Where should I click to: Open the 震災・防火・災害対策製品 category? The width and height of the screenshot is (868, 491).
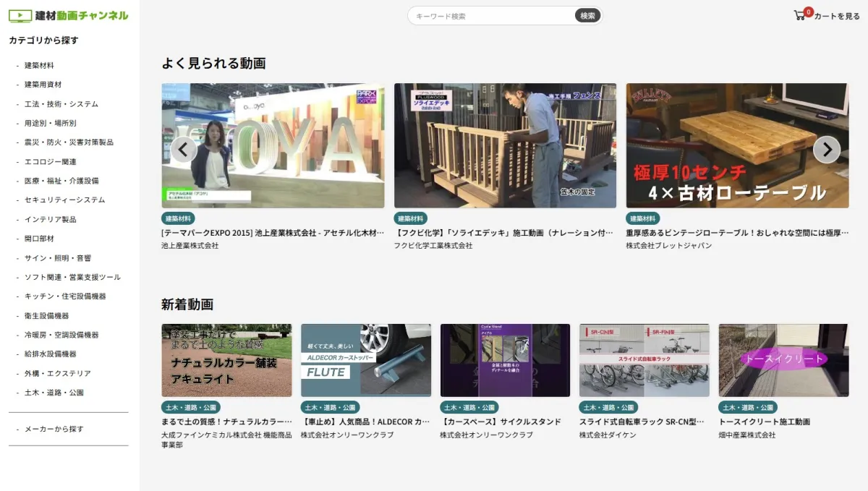tap(69, 142)
